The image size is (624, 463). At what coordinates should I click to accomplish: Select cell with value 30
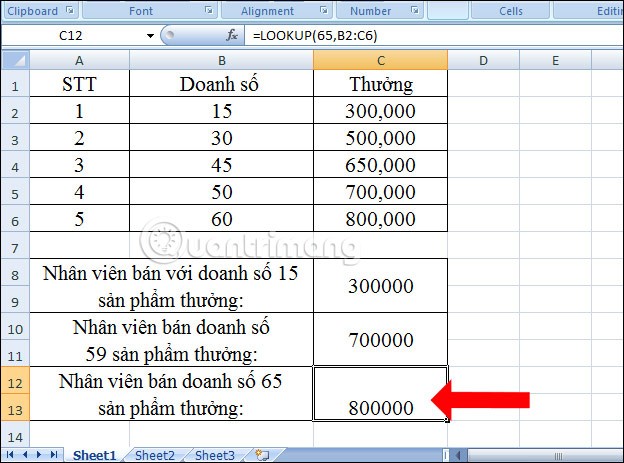[x=221, y=137]
